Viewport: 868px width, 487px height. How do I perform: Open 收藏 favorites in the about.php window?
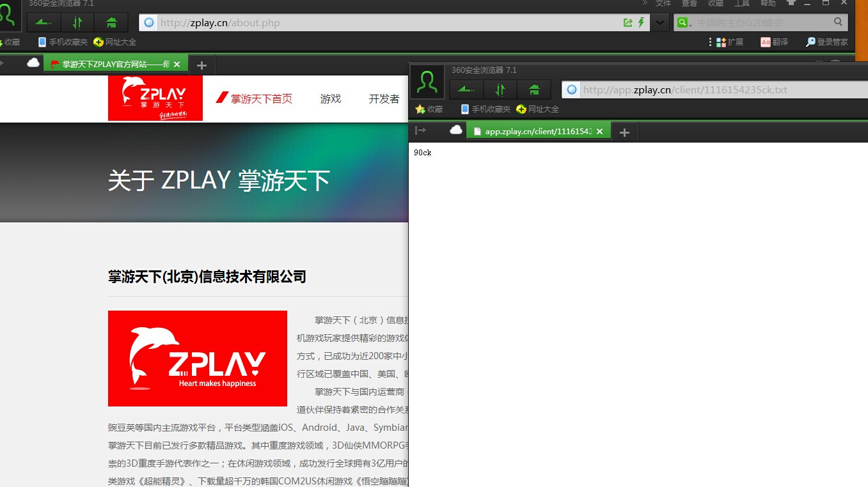pyautogui.click(x=11, y=42)
